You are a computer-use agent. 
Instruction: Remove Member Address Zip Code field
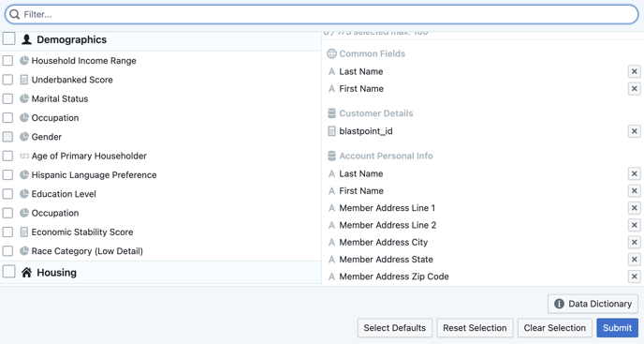point(634,277)
